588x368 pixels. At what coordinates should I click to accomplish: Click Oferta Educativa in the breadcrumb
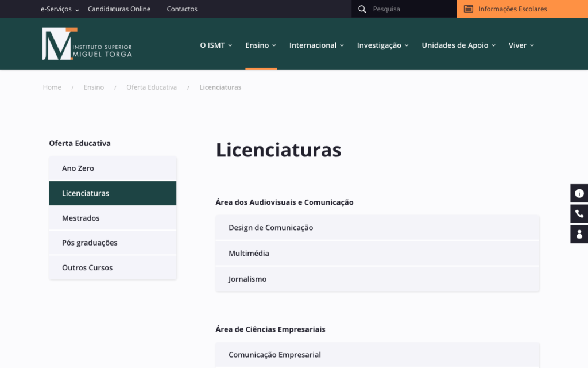[x=152, y=87]
